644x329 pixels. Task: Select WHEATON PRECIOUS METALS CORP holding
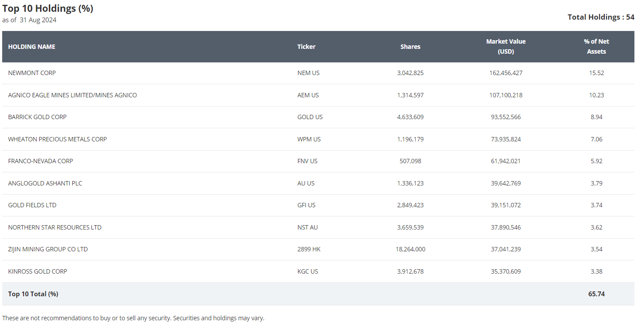[58, 139]
